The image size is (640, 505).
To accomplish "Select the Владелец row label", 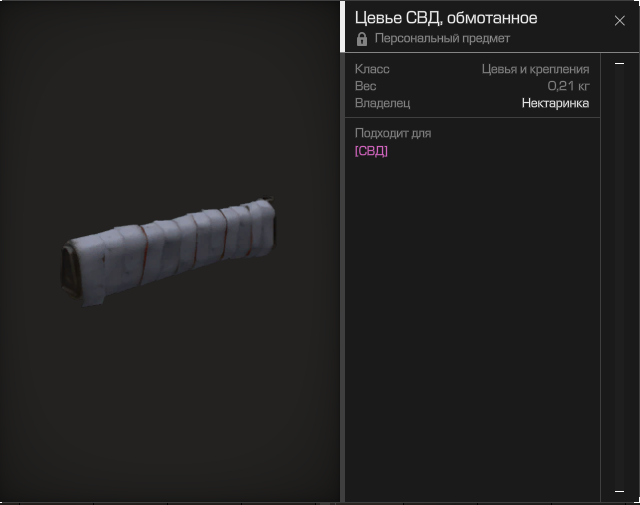I will 382,103.
